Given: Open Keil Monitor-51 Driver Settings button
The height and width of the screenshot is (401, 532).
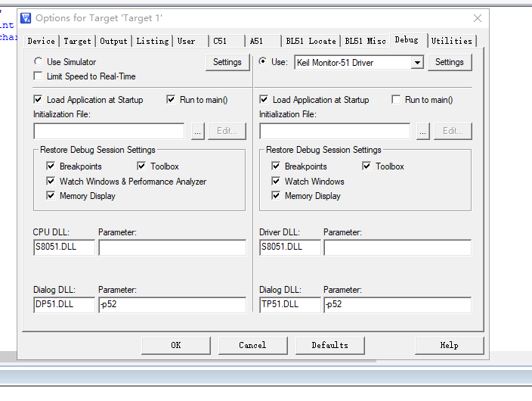Looking at the screenshot, I should [x=450, y=62].
